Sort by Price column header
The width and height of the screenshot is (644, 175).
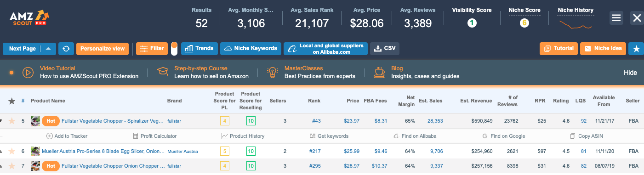pos(353,101)
